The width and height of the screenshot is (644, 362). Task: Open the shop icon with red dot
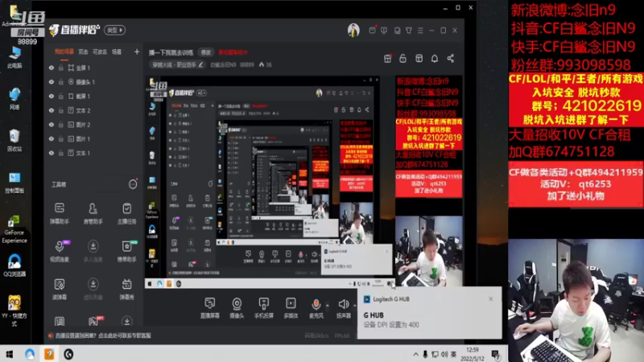click(387, 59)
